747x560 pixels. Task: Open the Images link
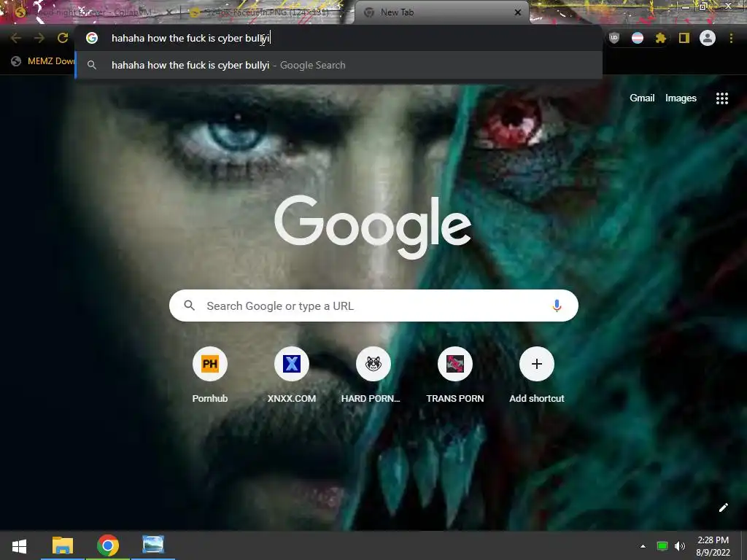pyautogui.click(x=681, y=98)
